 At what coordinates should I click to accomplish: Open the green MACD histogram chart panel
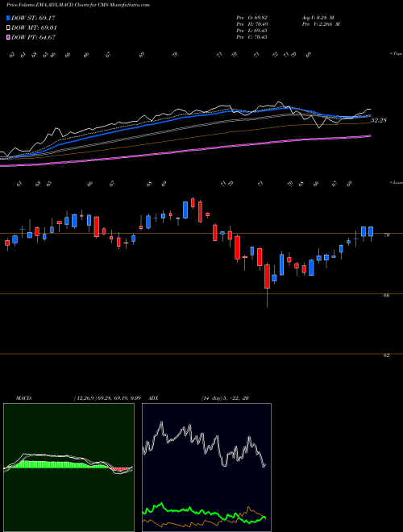69,468
